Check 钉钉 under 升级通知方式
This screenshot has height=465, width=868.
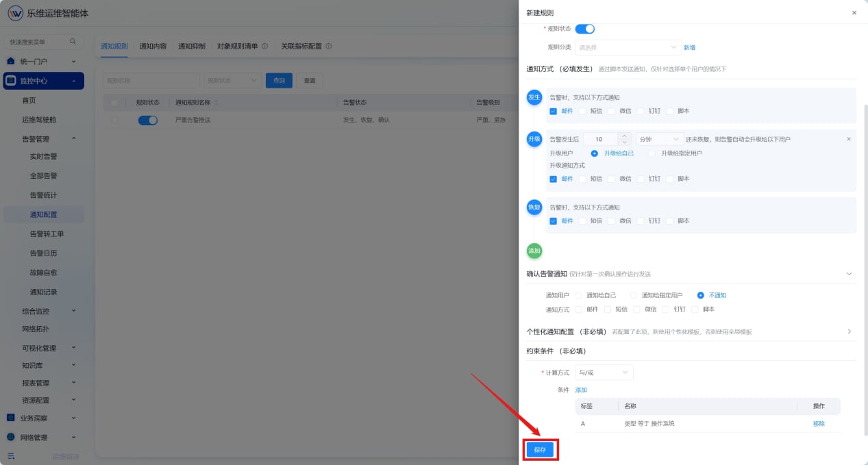[x=641, y=179]
